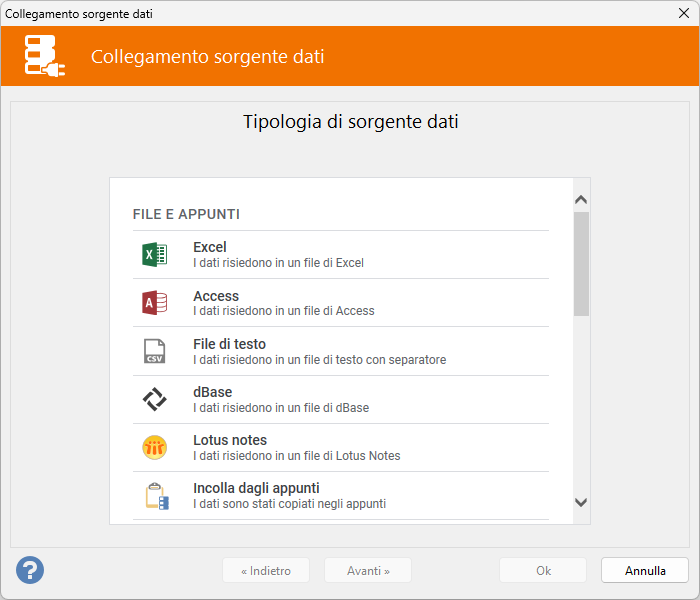Click description 'I dati risiedono in un file di dBase'
Screen dimensions: 700x600
point(281,408)
